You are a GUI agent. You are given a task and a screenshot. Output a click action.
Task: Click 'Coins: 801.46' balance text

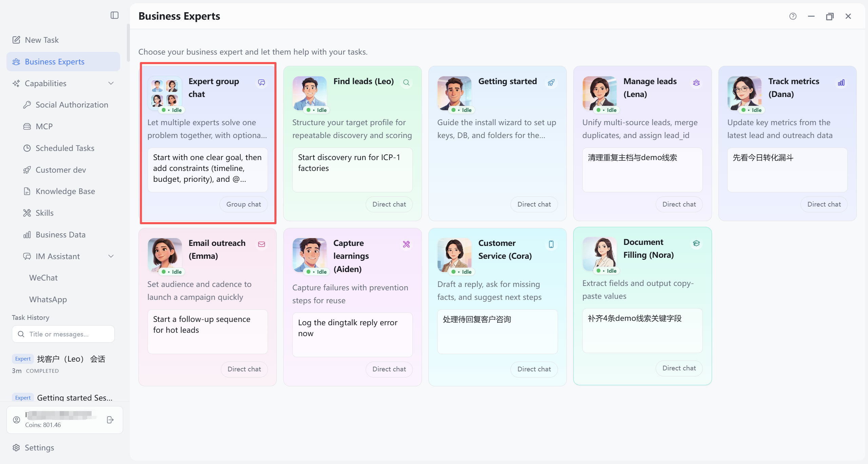point(43,425)
